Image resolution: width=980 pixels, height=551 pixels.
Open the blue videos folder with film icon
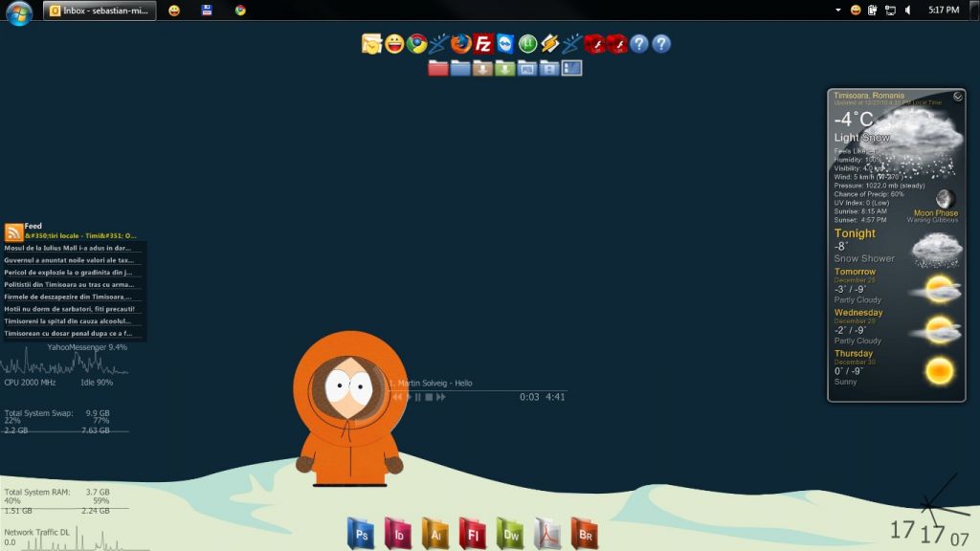click(x=549, y=68)
